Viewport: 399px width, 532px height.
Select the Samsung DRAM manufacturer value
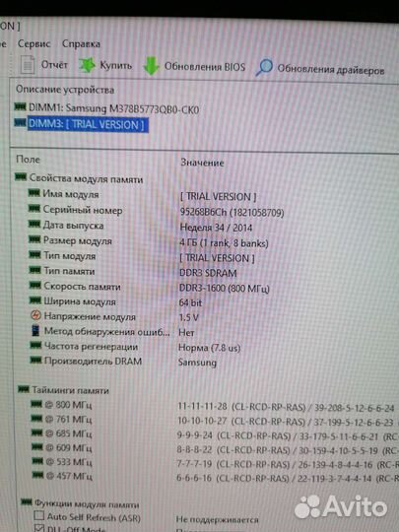pyautogui.click(x=197, y=363)
